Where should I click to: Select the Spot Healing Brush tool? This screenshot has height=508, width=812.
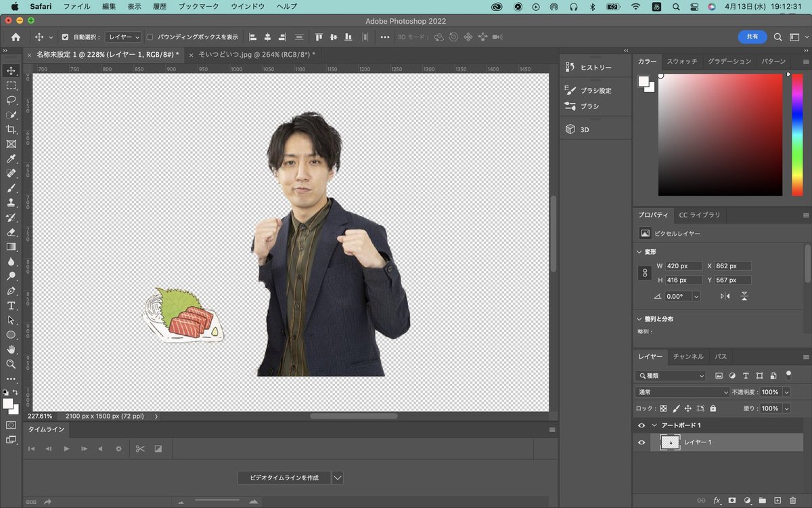(11, 173)
